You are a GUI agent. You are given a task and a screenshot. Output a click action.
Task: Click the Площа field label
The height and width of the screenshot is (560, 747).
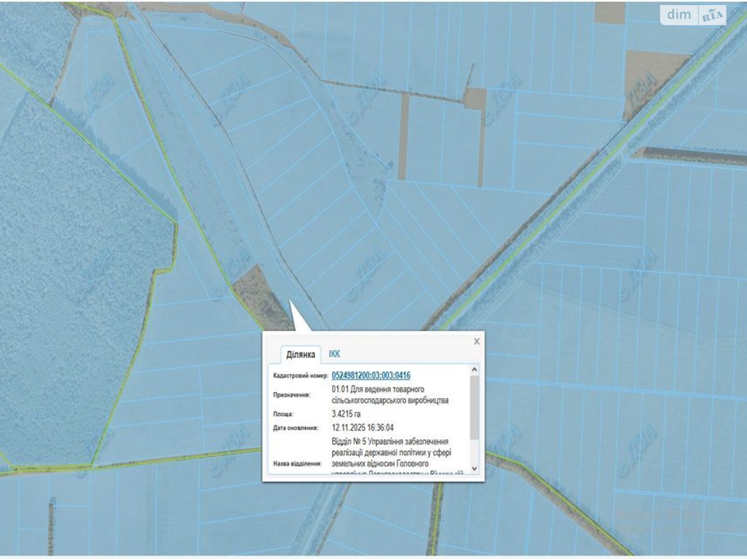[x=283, y=414]
